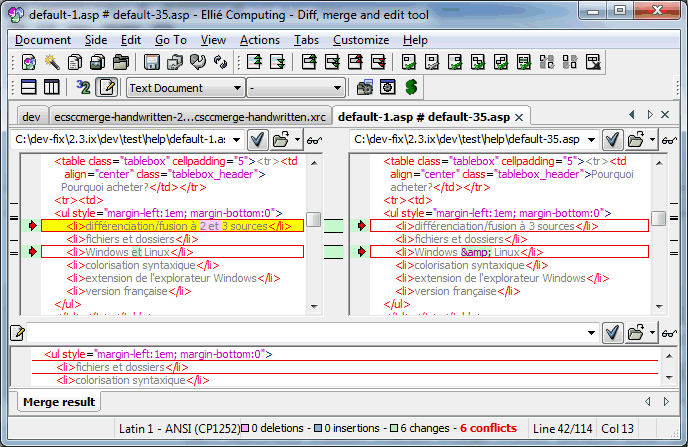
Task: Open arrow next to left pane open-folder button
Action: pyautogui.click(x=297, y=140)
